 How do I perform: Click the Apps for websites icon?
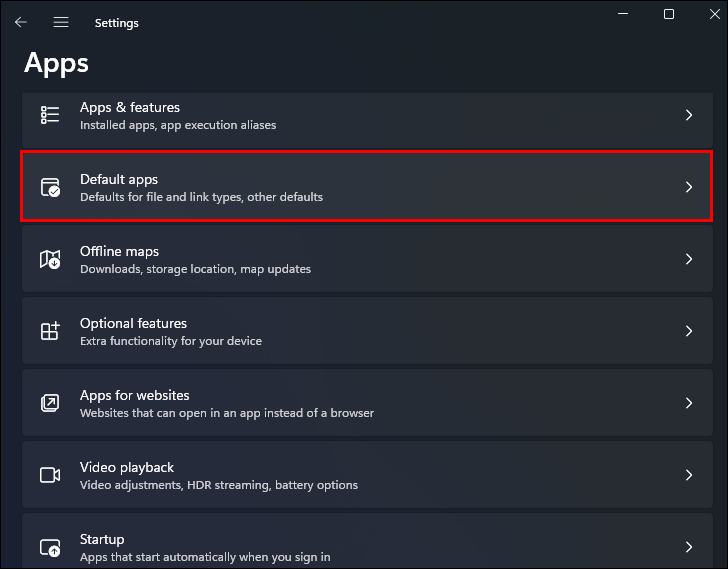tap(50, 403)
